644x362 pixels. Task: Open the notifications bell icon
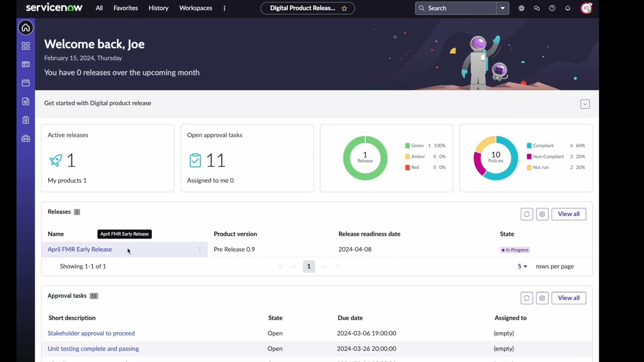pos(568,8)
